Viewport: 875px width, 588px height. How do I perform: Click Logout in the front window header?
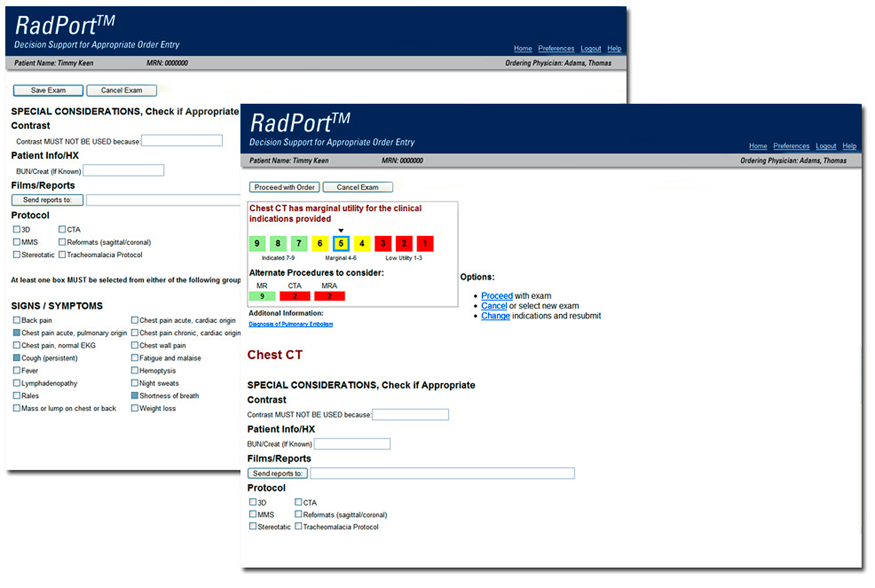pos(826,146)
